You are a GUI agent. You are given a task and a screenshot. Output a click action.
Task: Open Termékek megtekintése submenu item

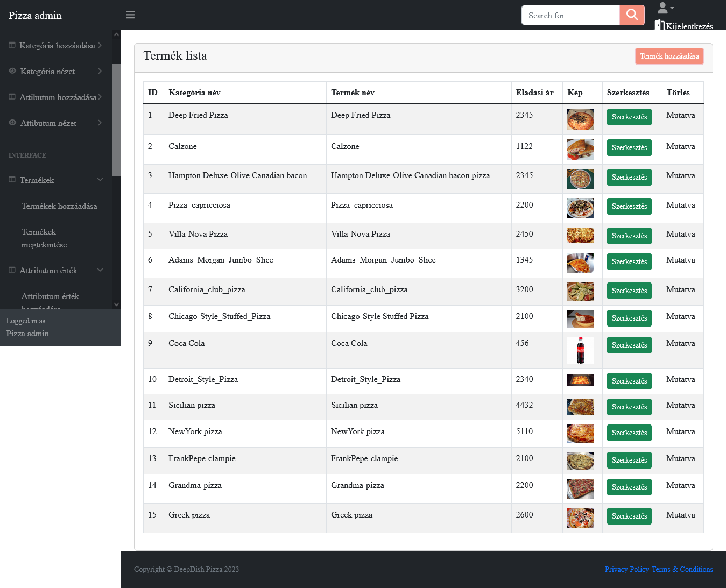click(44, 238)
